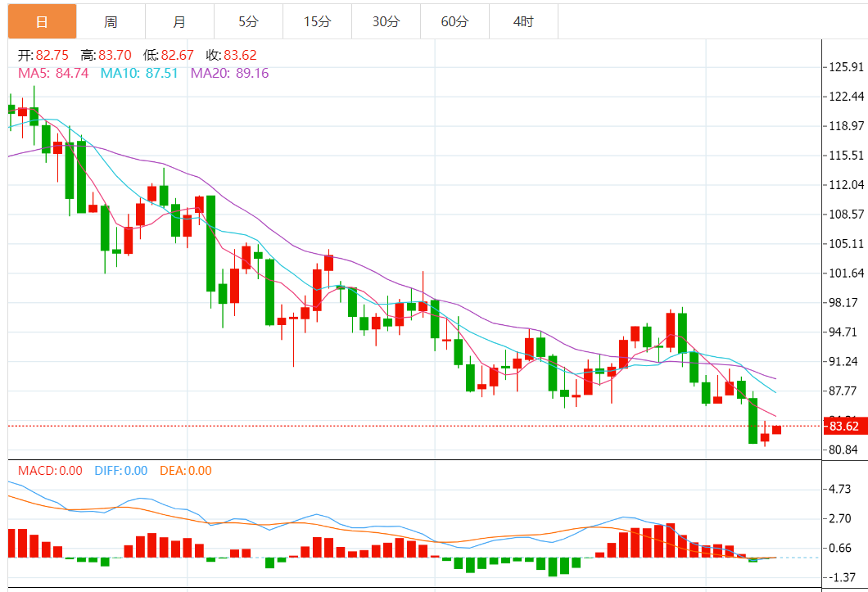Click the 122.44 price axis label
Image resolution: width=868 pixels, height=592 pixels.
pos(847,97)
